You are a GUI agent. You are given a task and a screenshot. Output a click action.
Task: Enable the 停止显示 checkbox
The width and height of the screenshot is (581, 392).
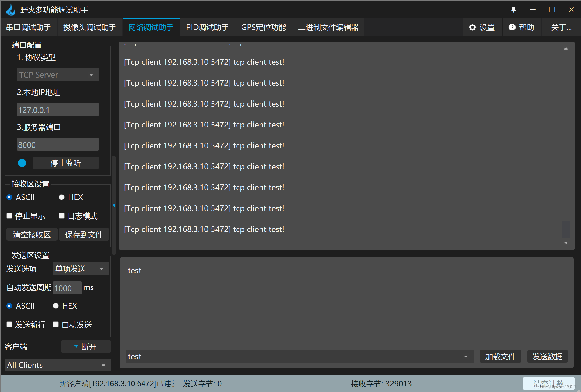(9, 216)
